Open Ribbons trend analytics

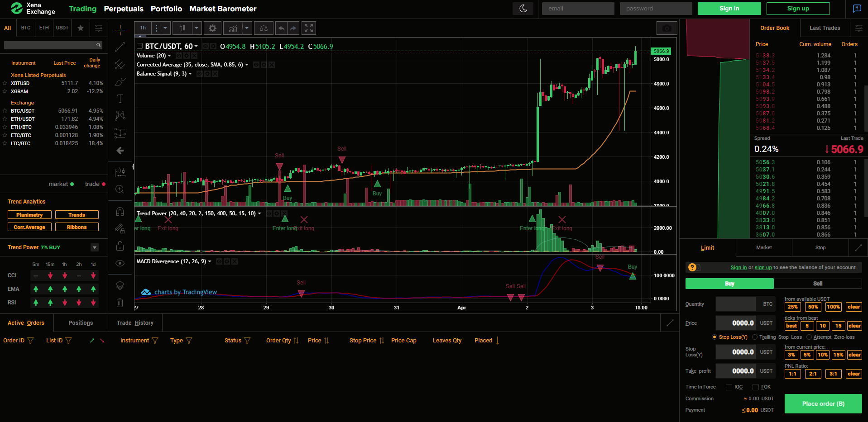click(x=77, y=227)
